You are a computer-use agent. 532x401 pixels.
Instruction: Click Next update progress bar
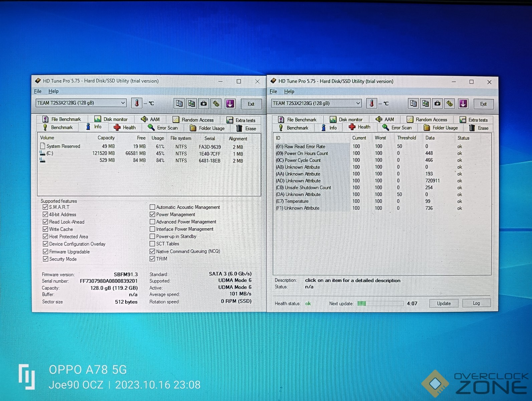[x=380, y=303]
